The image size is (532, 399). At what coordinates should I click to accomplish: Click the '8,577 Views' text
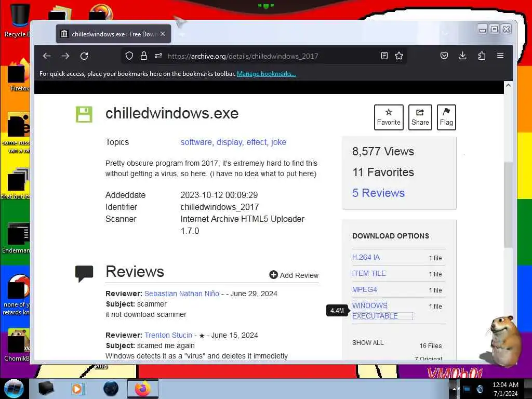tap(383, 151)
